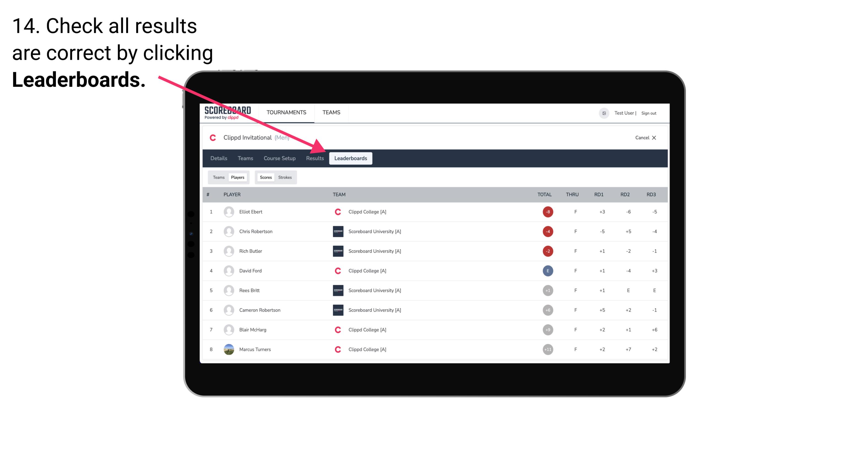Click the Scoreboard University icon next to Rees Britt
Screen dimensions: 868x467
tap(337, 290)
